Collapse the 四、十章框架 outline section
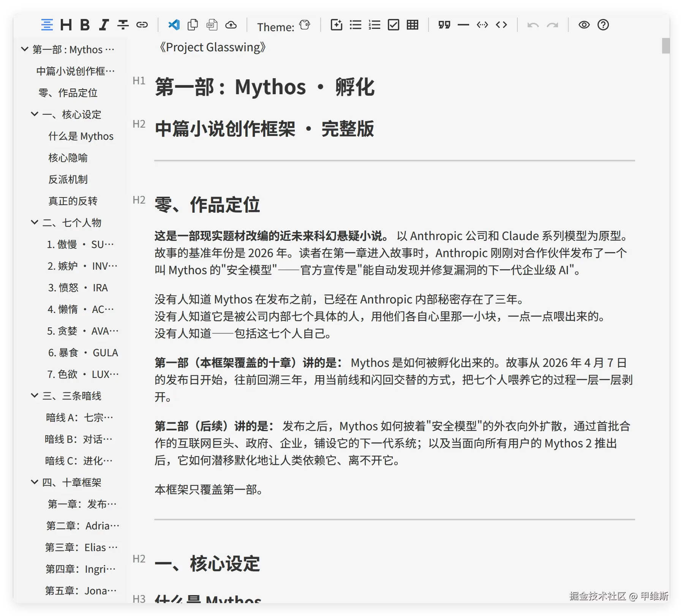Image resolution: width=683 pixels, height=616 pixels. point(35,482)
